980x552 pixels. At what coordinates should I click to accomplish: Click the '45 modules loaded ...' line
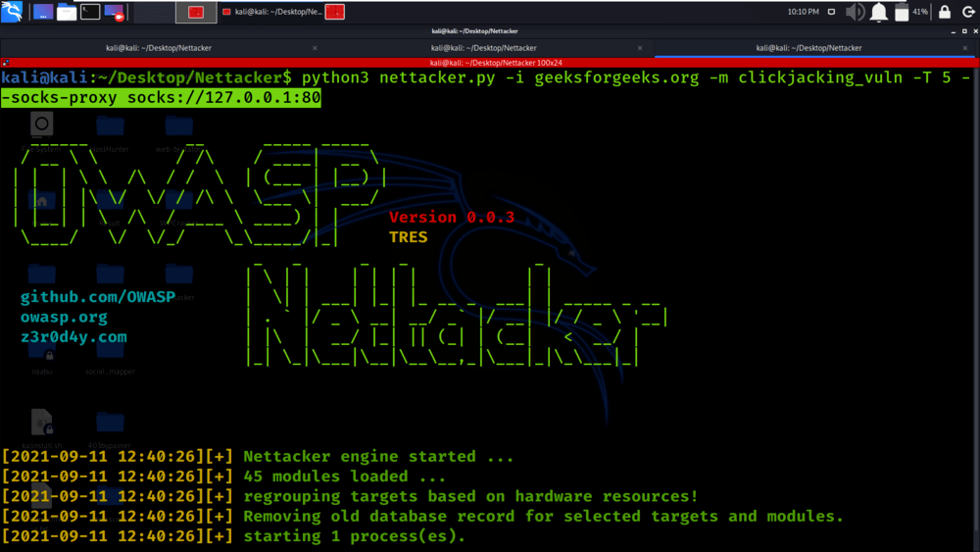click(344, 477)
